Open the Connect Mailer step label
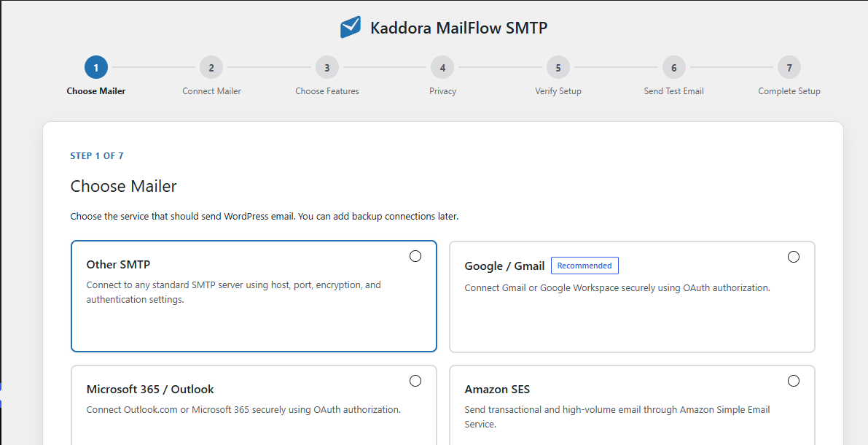This screenshot has width=868, height=445. point(211,91)
